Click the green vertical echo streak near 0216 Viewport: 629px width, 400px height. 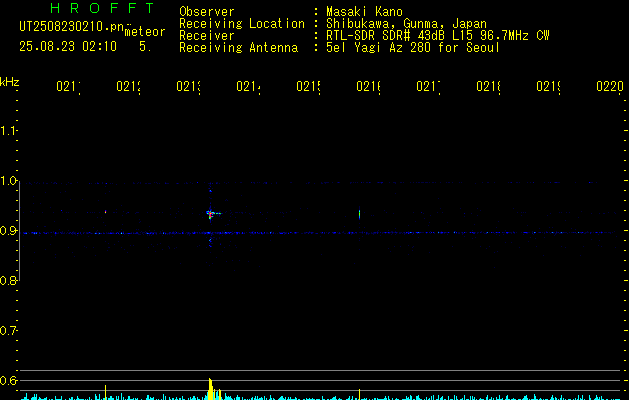point(359,214)
